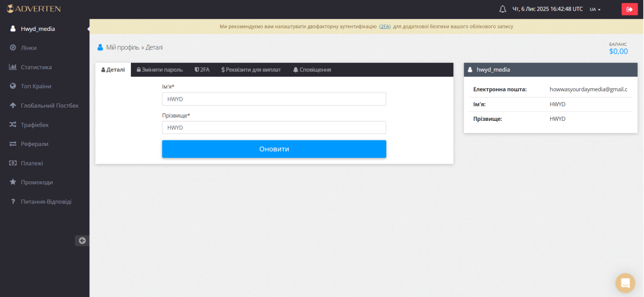Image resolution: width=644 pixels, height=297 pixels.
Task: Click the 2FA link in banner
Action: pyautogui.click(x=385, y=26)
